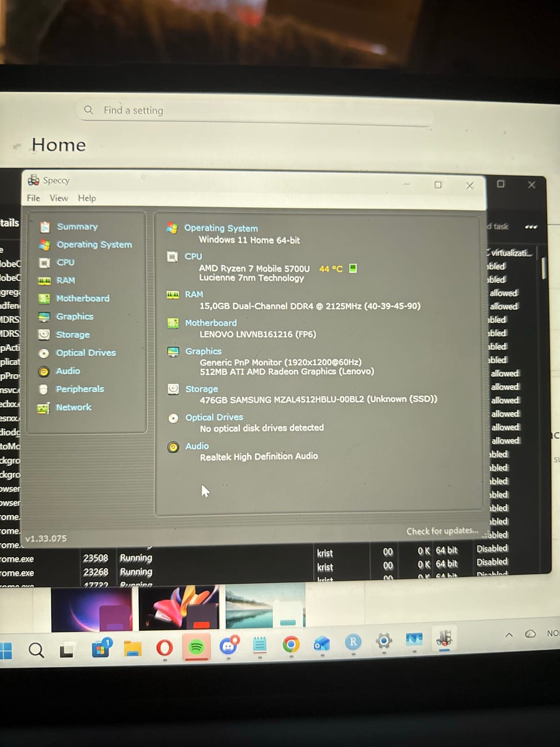Click the Graphics heading link in summary
560x747 pixels.
point(203,351)
